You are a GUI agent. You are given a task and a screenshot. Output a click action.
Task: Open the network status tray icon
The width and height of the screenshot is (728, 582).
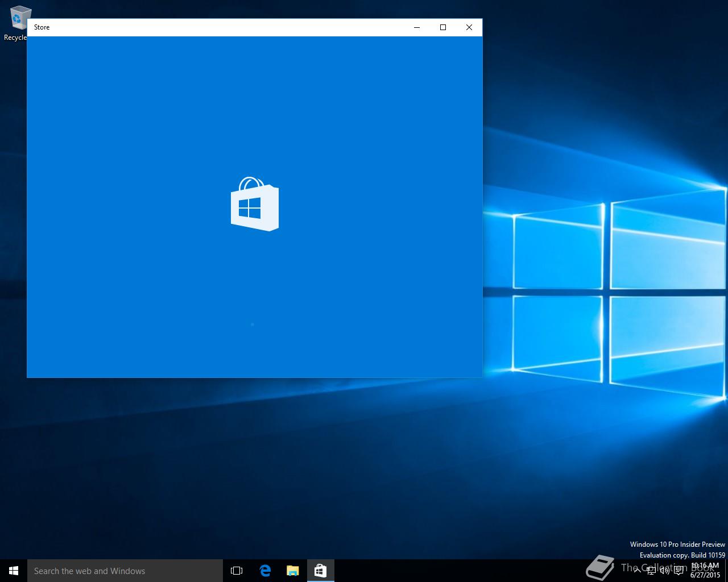651,571
